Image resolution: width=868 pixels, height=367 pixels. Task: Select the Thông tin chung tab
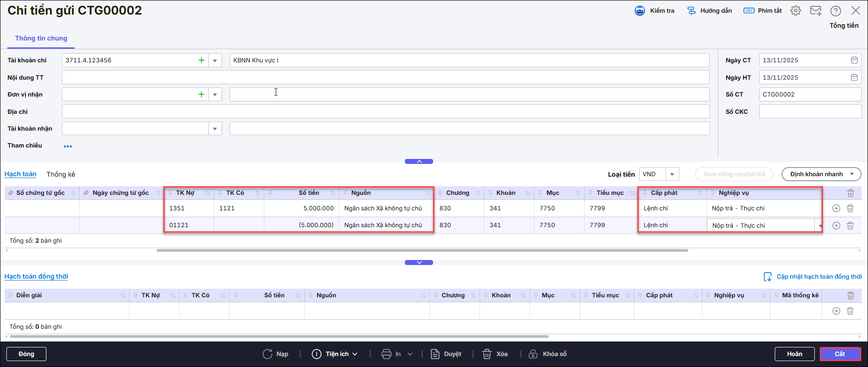point(41,38)
